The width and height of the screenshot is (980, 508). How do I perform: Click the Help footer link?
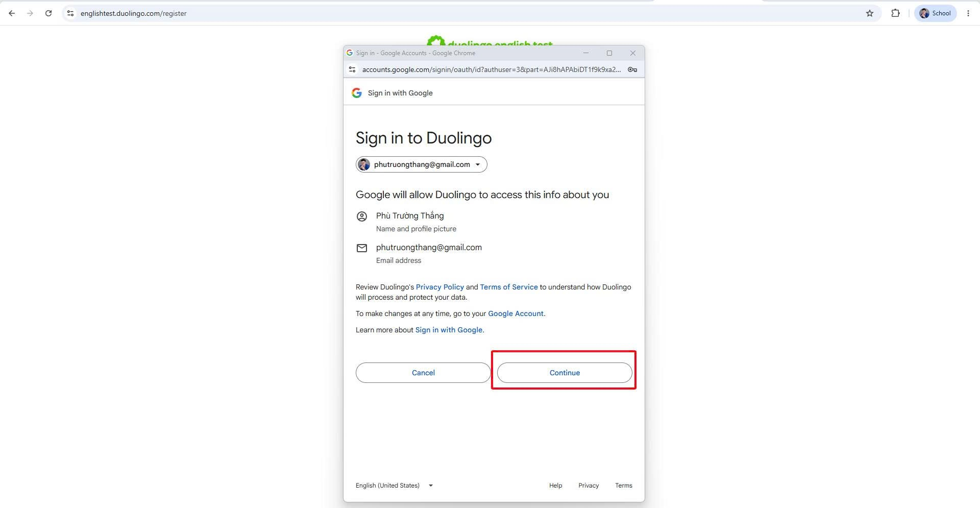[x=555, y=486]
